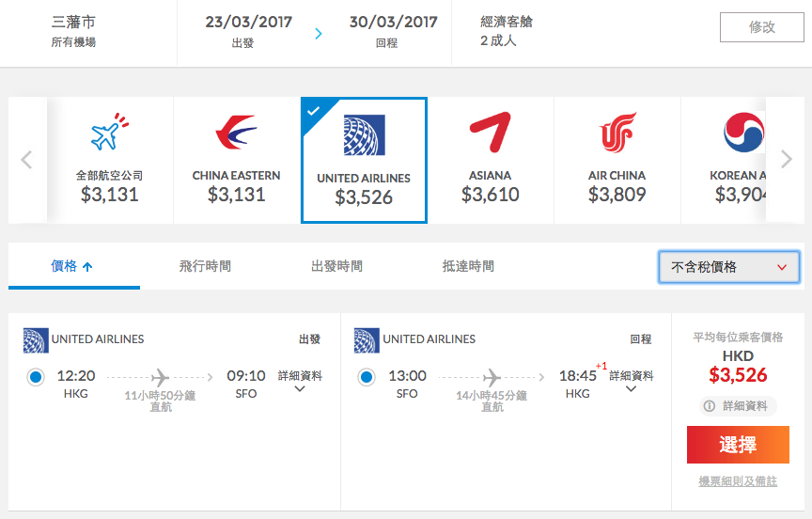Expand return flight 詳細資料 details
This screenshot has height=519, width=812.
pyautogui.click(x=632, y=381)
